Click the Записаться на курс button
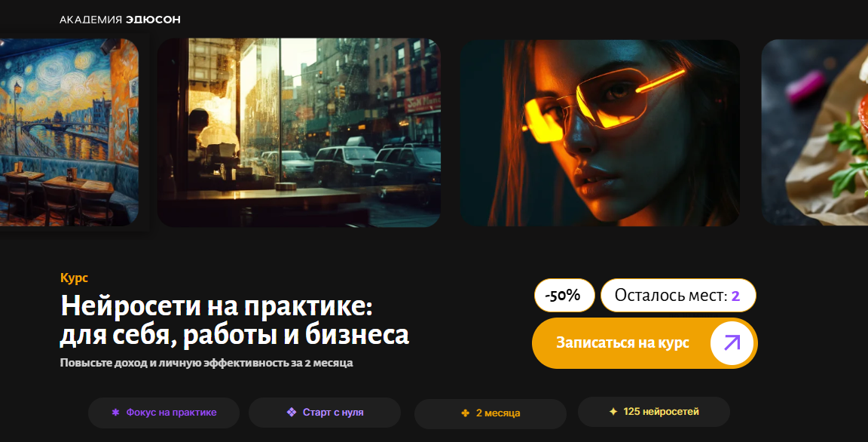The width and height of the screenshot is (868, 442). click(644, 343)
